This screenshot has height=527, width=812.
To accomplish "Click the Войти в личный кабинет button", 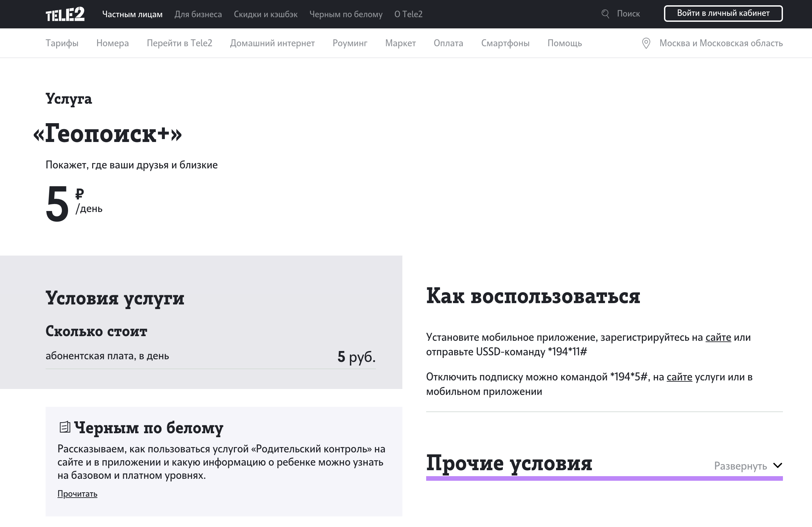I will [723, 14].
